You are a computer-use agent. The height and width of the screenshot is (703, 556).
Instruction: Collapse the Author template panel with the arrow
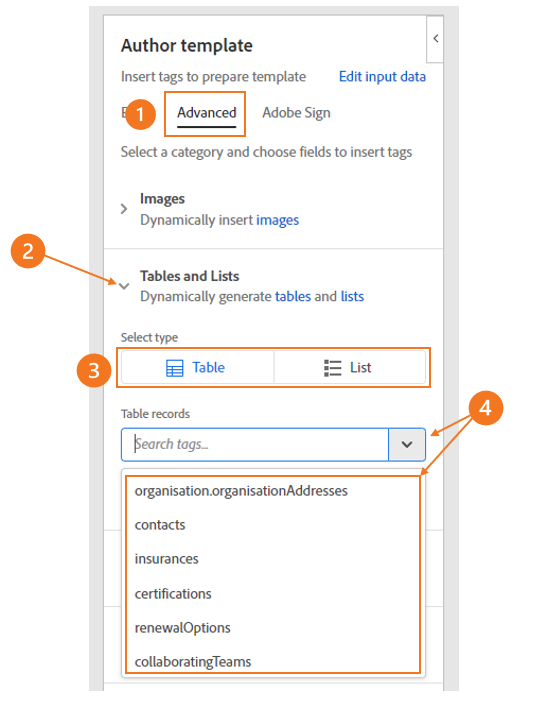(x=435, y=39)
